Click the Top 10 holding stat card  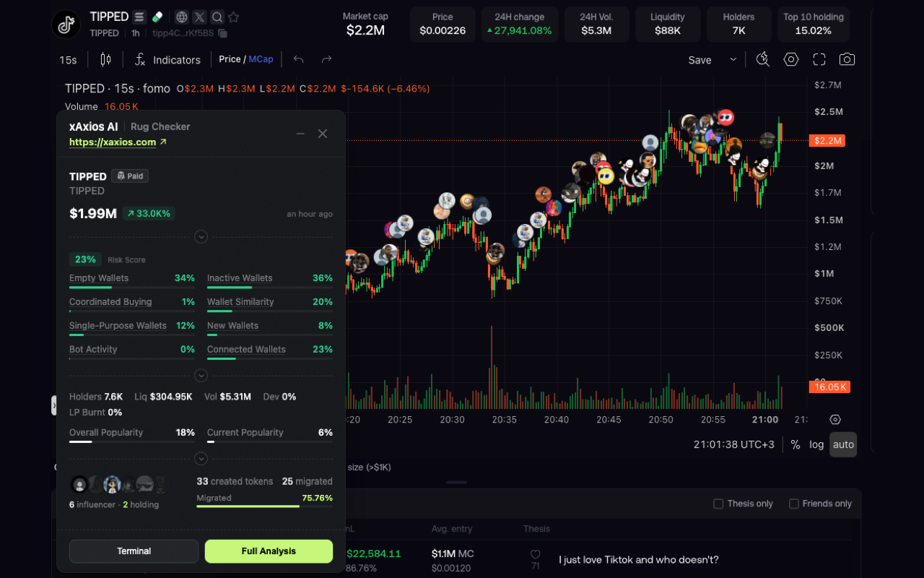pyautogui.click(x=813, y=24)
